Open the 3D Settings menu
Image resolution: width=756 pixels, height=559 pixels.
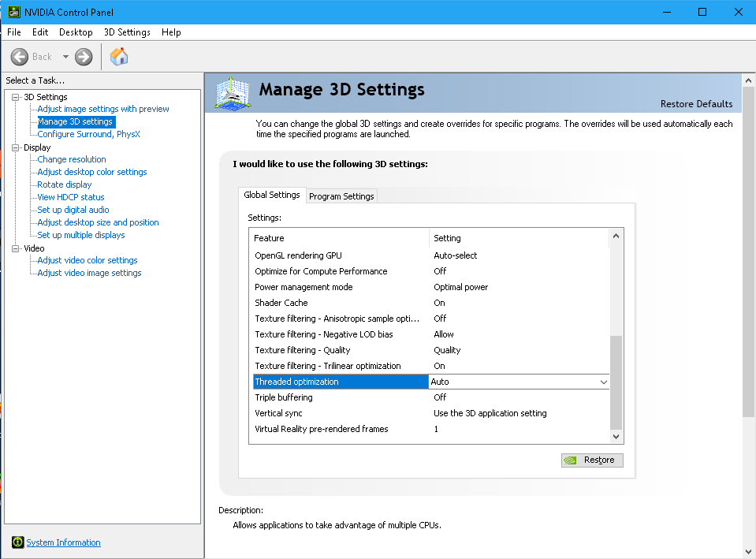(x=127, y=32)
